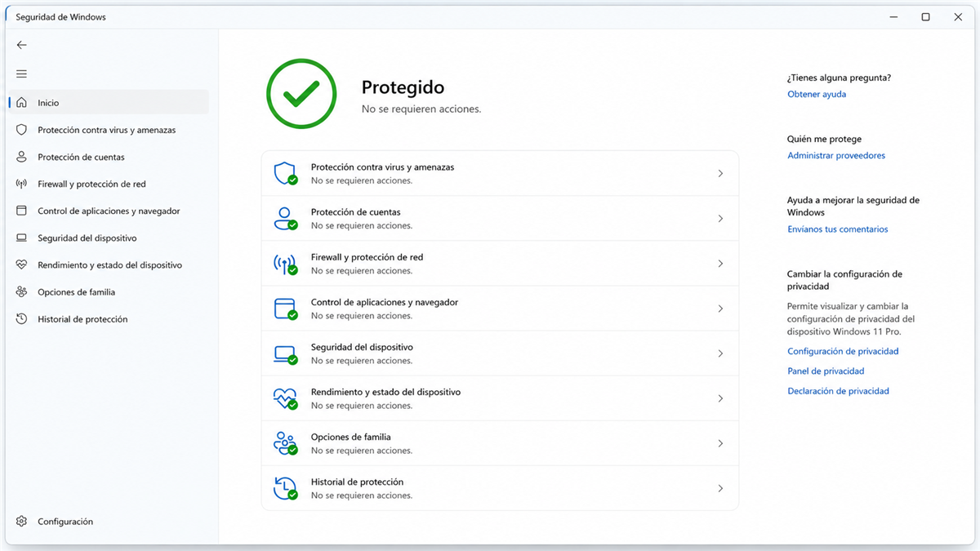Click the Quién me protege heading
This screenshot has height=551, width=980.
(x=824, y=140)
